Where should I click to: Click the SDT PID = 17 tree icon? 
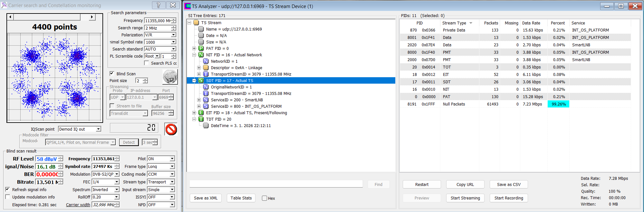pyautogui.click(x=201, y=81)
